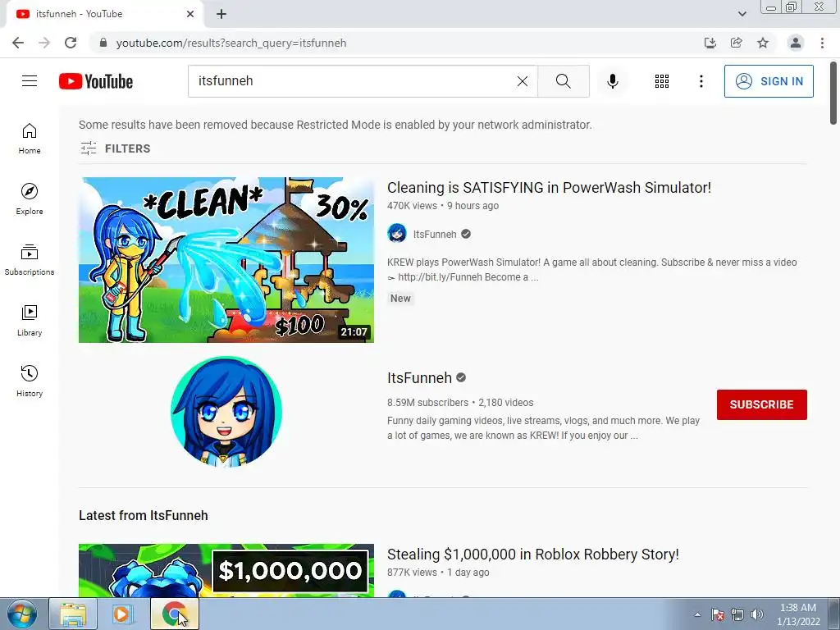Bookmark this page with the star
Screen dimensions: 840x630
(763, 43)
